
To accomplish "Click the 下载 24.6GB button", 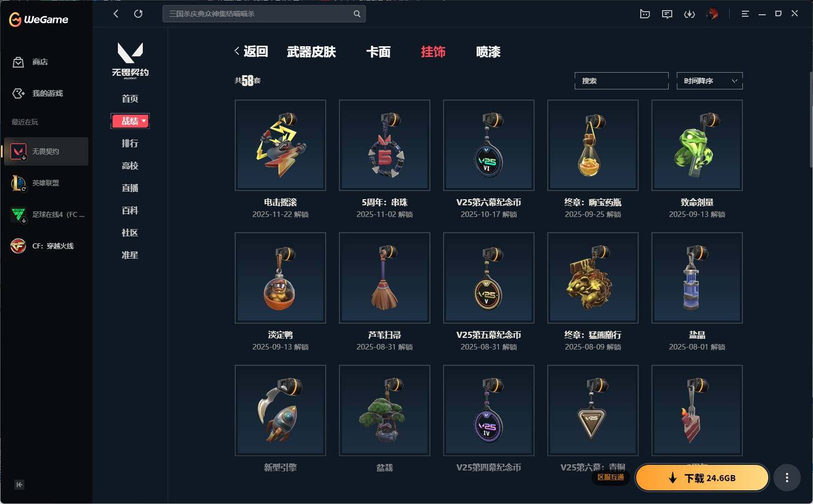I will click(x=702, y=478).
